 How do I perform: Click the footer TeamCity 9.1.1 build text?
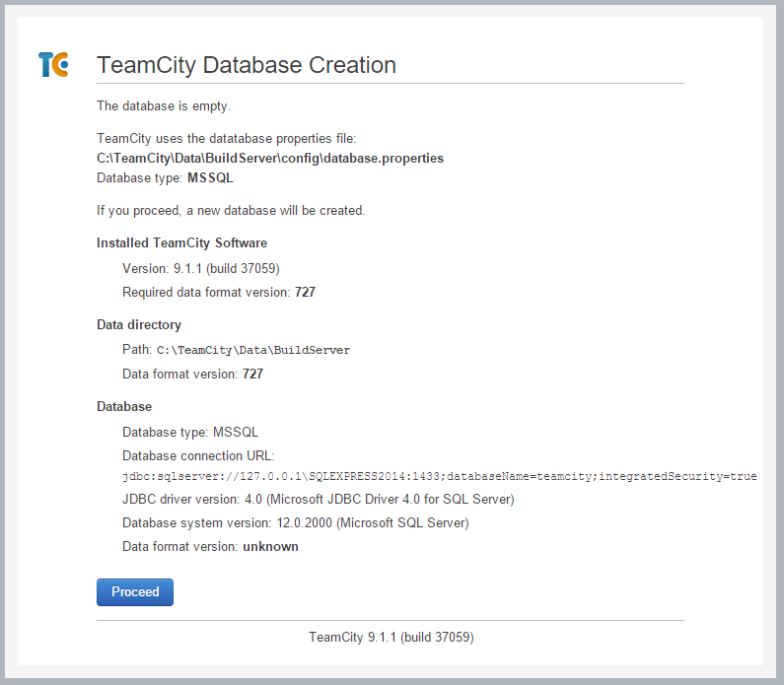391,637
